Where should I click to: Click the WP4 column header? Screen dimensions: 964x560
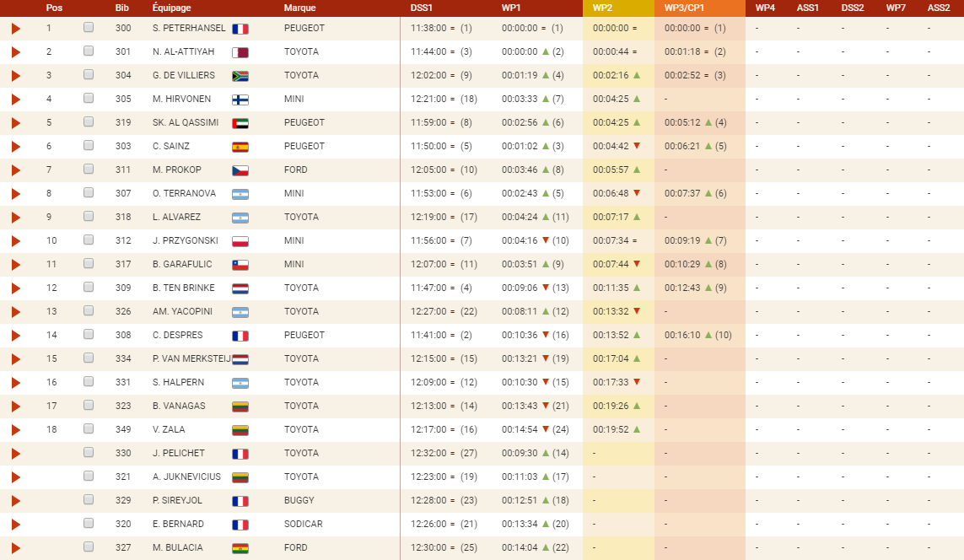tap(766, 8)
